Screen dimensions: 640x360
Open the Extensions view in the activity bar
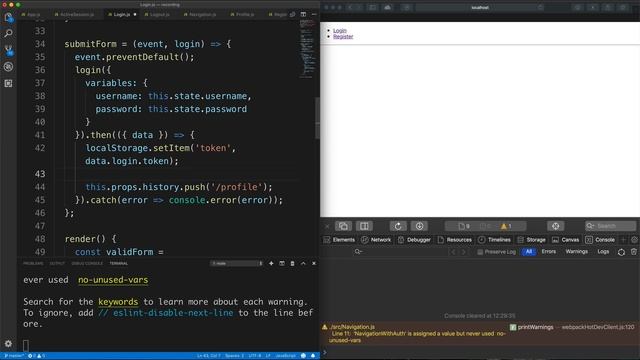[x=8, y=83]
